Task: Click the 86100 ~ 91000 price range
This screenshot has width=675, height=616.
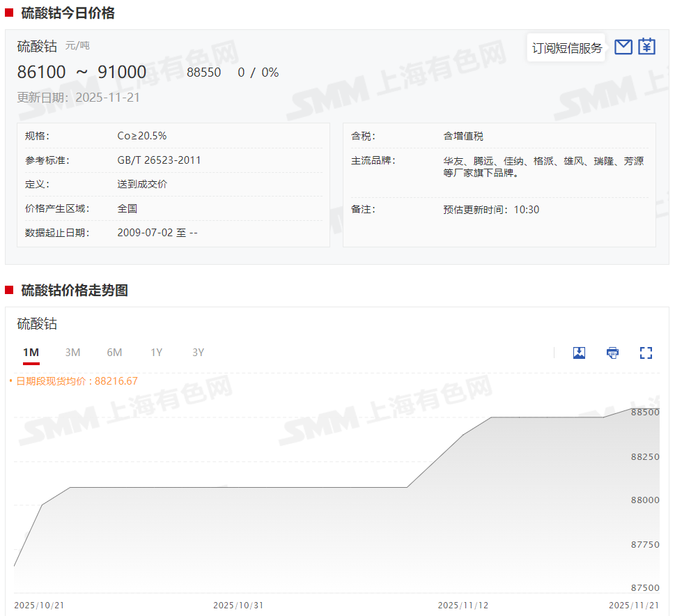Action: click(82, 72)
